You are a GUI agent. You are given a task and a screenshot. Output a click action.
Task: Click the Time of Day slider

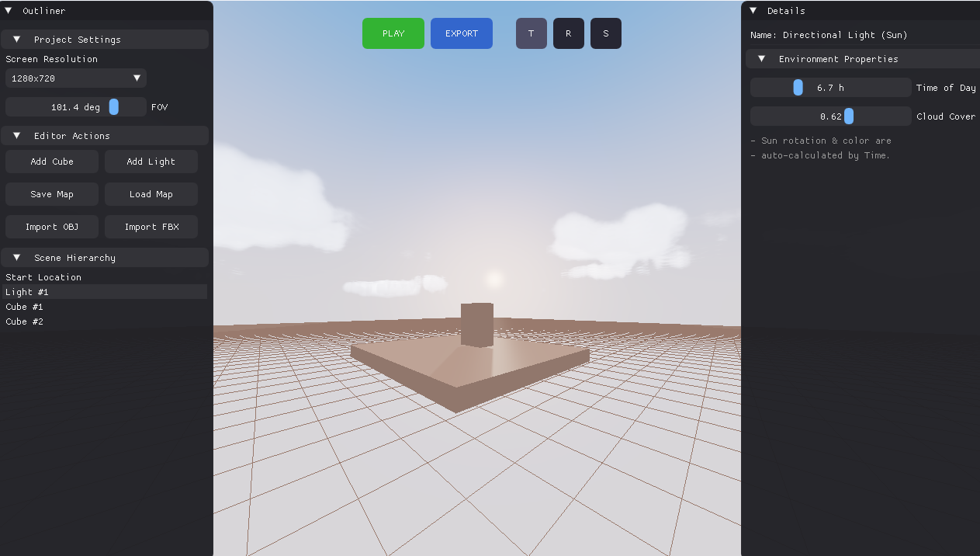830,88
